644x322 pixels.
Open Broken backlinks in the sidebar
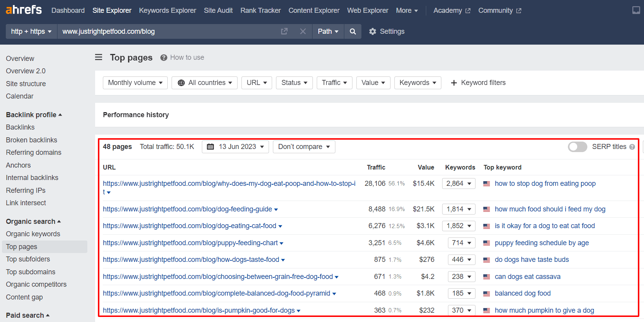[31, 140]
